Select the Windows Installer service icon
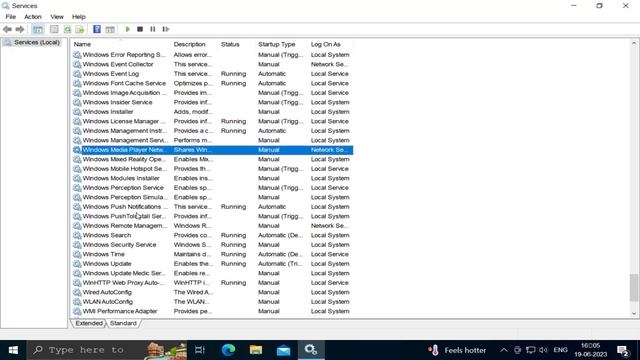 click(77, 112)
